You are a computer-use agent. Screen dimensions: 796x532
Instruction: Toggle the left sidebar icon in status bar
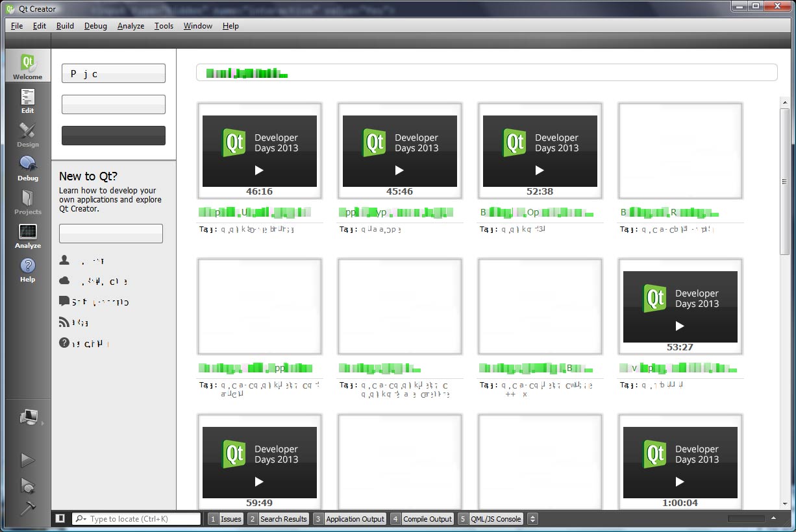point(60,518)
